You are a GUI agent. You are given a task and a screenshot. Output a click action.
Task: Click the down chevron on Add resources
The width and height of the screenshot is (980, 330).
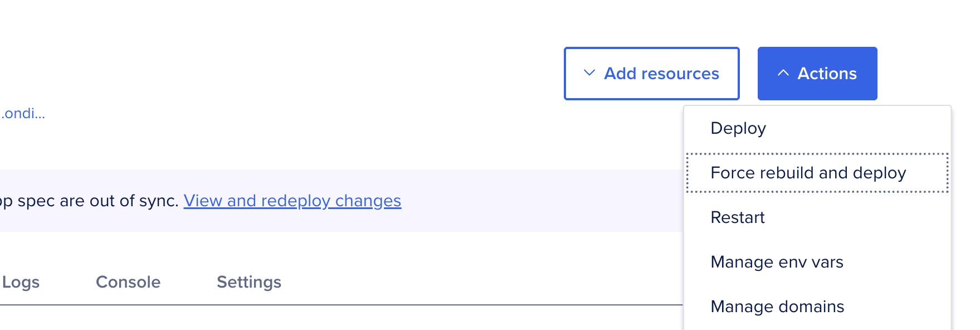tap(588, 73)
